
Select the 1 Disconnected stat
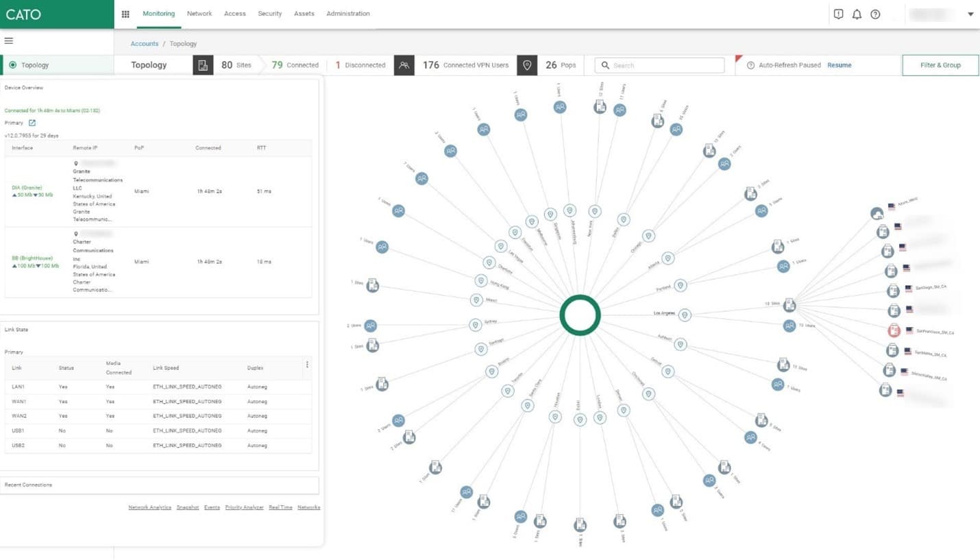click(x=360, y=65)
